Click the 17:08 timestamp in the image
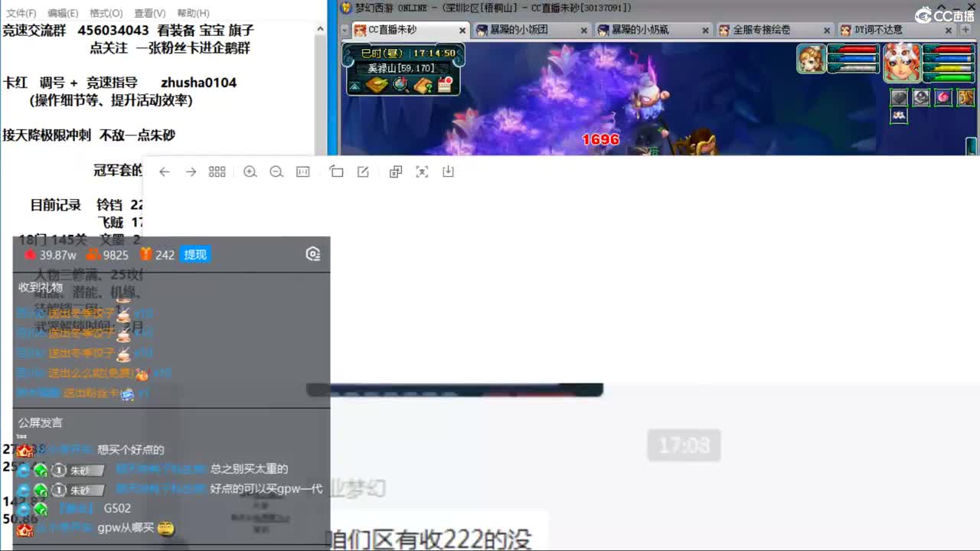Screen dimensions: 980x551 tap(684, 445)
